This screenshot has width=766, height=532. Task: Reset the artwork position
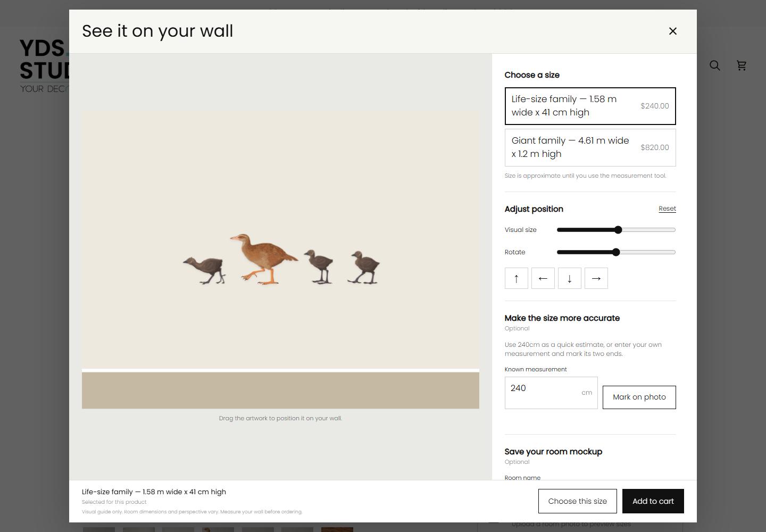coord(667,209)
